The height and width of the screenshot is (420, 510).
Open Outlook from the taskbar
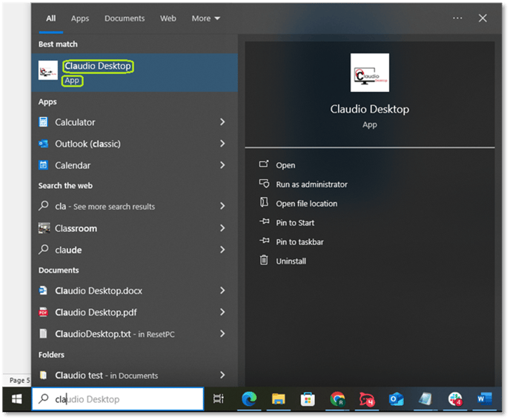point(396,399)
